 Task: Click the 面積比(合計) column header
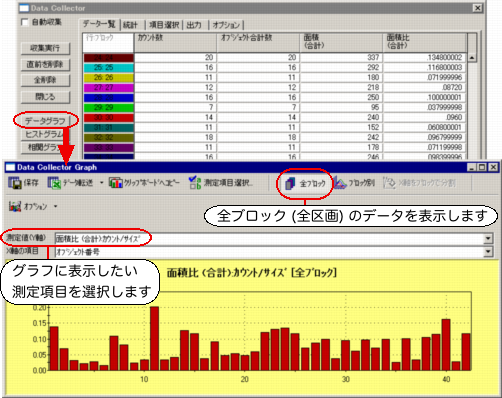coord(425,42)
